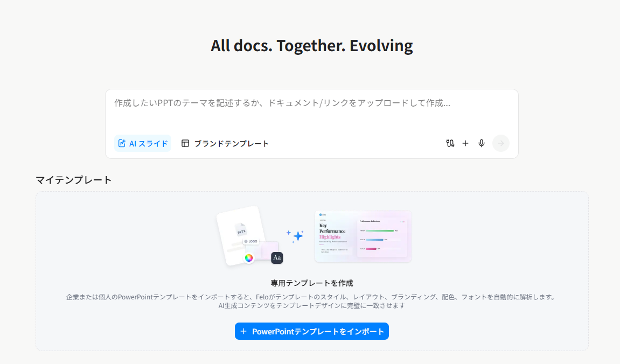Viewport: 620px width, 364px height.
Task: Click the PowerPointテンプレートをインポート button
Action: tap(311, 331)
